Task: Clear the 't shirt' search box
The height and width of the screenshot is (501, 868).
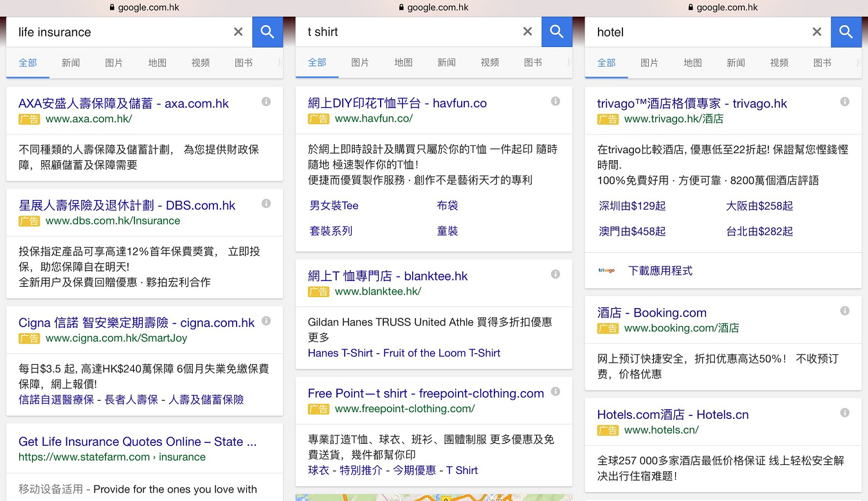Action: pyautogui.click(x=527, y=32)
